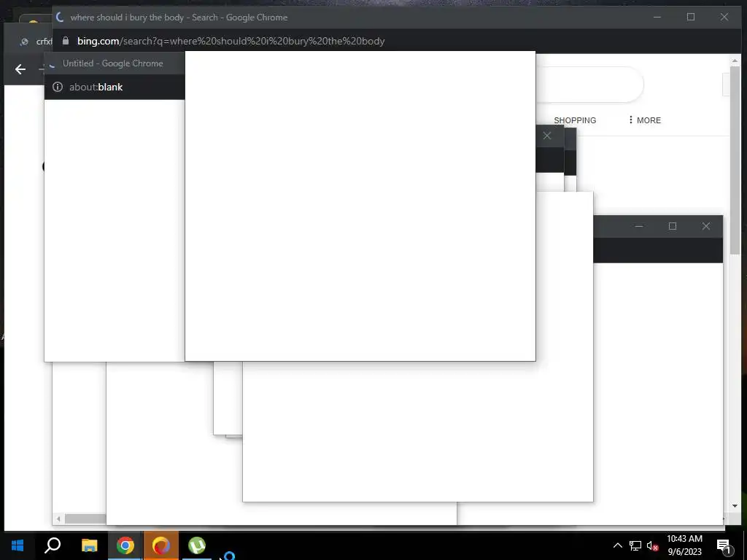The width and height of the screenshot is (747, 560).
Task: Open network status tray icon
Action: click(635, 545)
